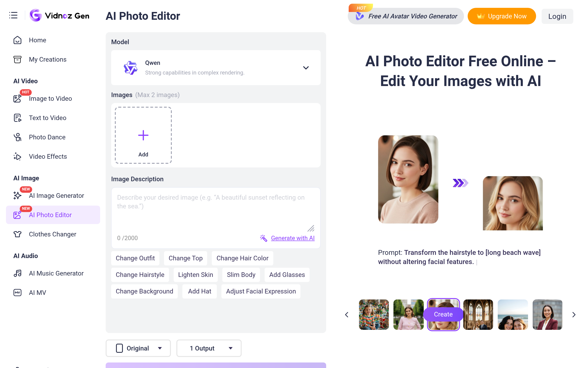The width and height of the screenshot is (588, 368).
Task: Select the woman in pink jacket thumbnail
Action: pos(408,314)
